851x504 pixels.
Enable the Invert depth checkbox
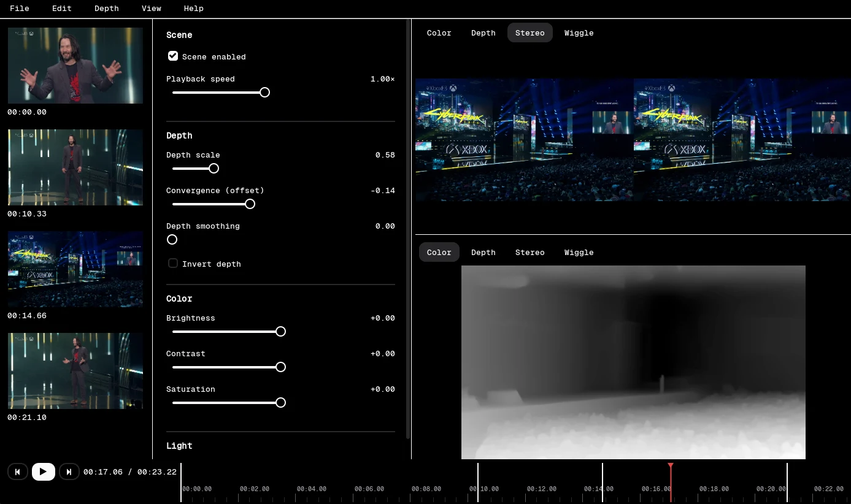(x=173, y=263)
